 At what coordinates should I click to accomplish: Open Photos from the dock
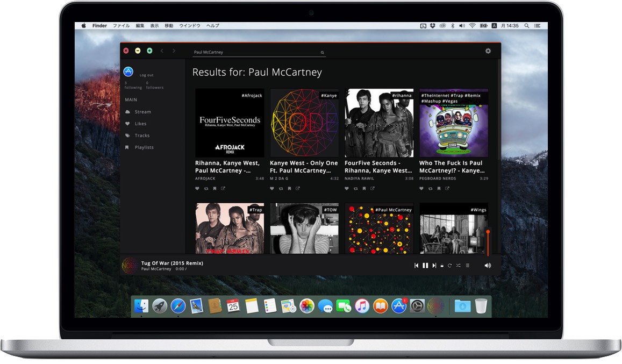306,306
